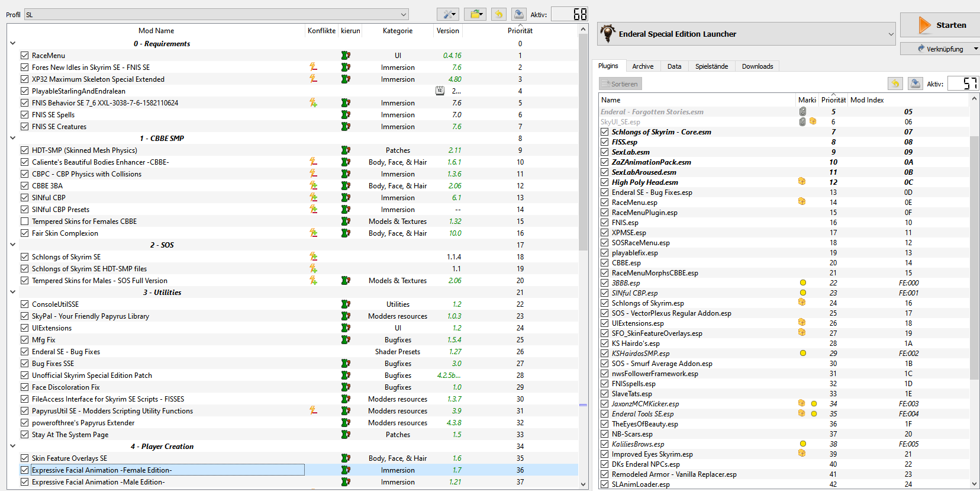Click the plugin list vertical scrollbar thumb
This screenshot has height=491, width=980.
[x=974, y=258]
